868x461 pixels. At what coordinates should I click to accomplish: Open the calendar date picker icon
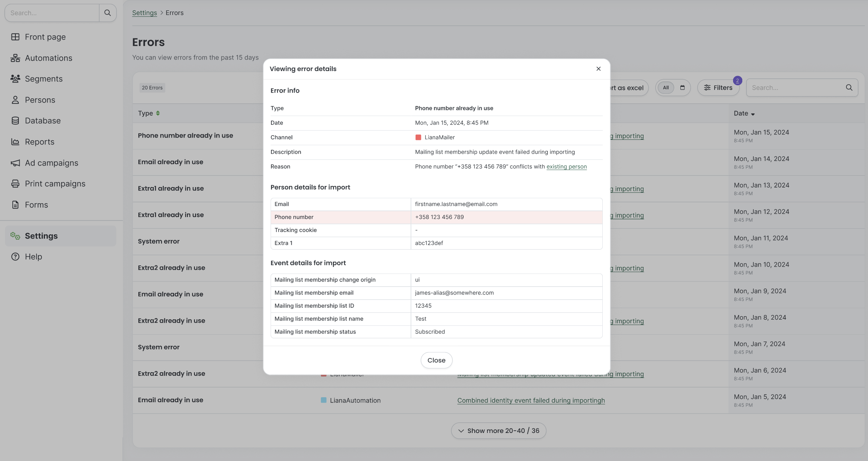coord(683,88)
